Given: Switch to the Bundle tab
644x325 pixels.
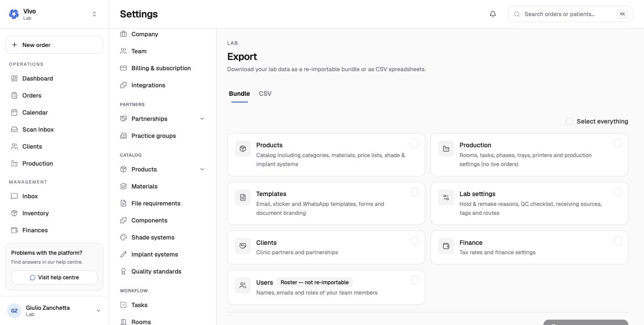Looking at the screenshot, I should click(239, 94).
